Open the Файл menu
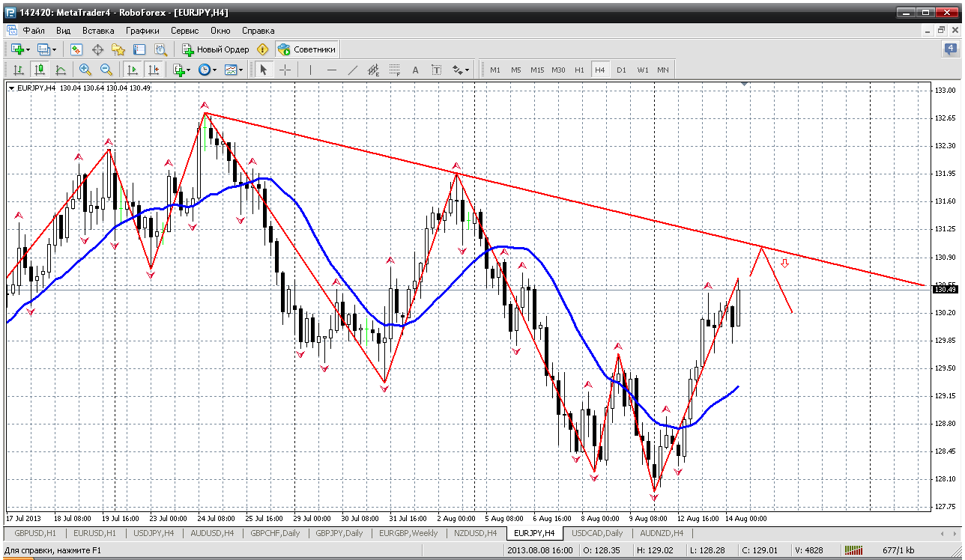 (x=34, y=31)
